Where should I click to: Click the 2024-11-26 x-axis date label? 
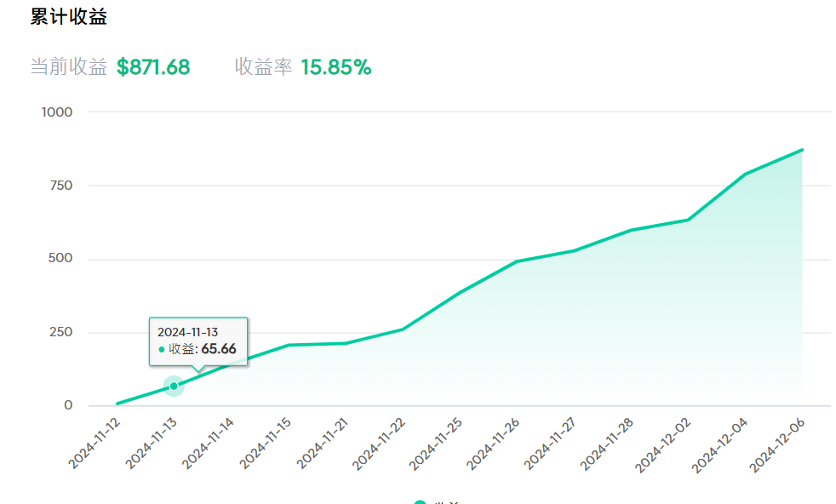point(494,443)
